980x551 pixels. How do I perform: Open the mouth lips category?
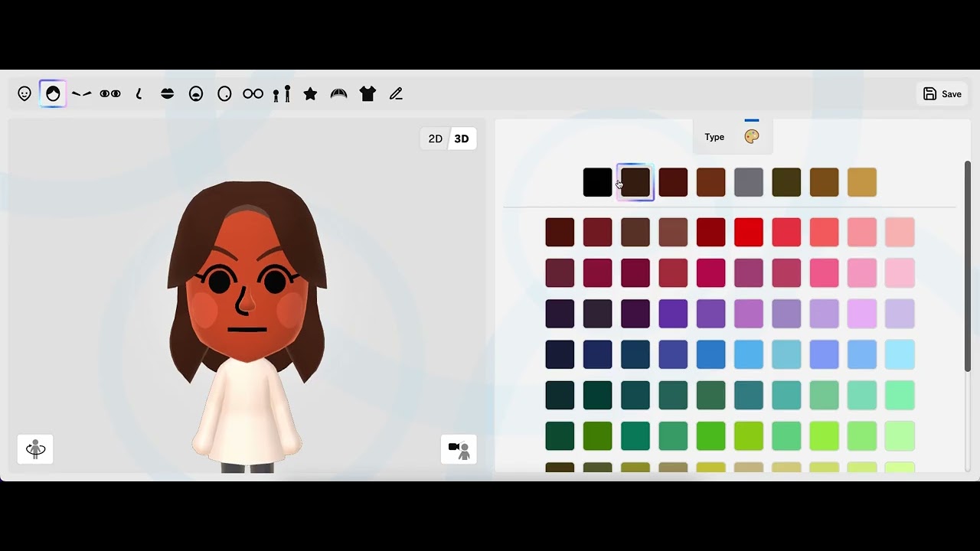click(x=168, y=93)
